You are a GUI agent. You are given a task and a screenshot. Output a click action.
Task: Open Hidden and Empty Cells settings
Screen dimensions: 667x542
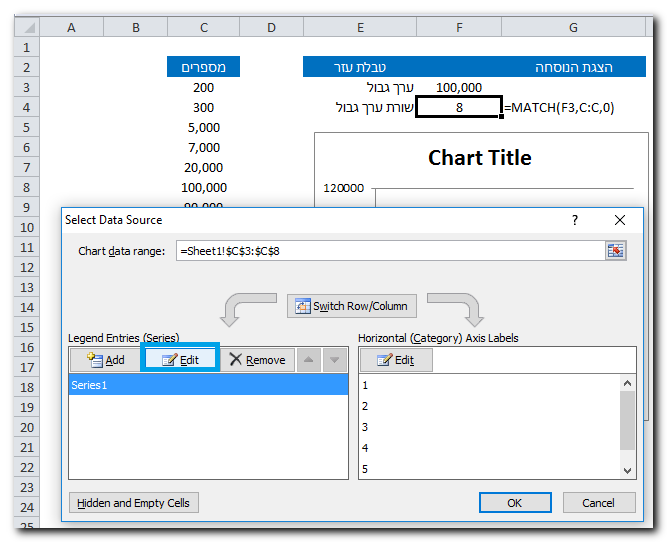pyautogui.click(x=134, y=503)
